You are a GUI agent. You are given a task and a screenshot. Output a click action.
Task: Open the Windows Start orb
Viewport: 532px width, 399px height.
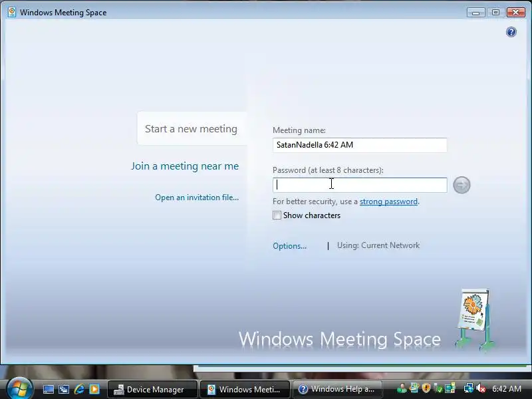pos(19,389)
